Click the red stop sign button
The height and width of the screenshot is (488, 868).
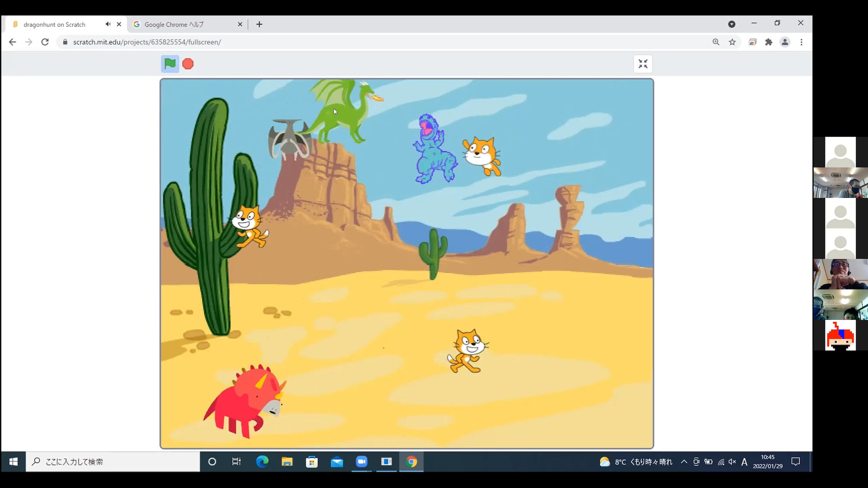[x=188, y=64]
